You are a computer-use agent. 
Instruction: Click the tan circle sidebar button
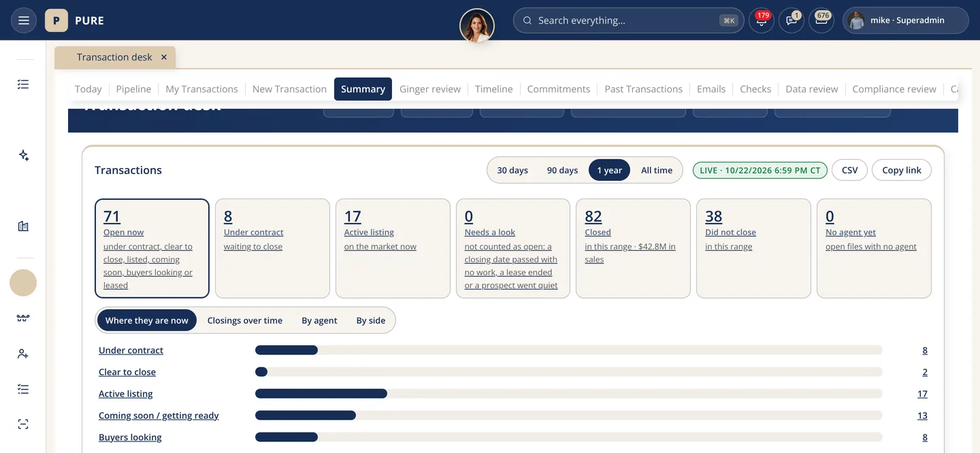(23, 282)
